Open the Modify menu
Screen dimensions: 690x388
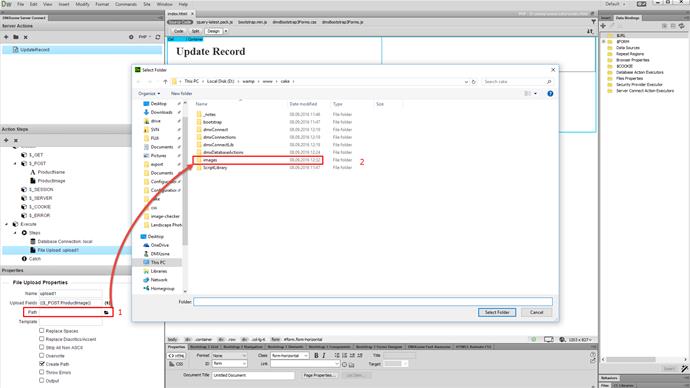[82, 4]
